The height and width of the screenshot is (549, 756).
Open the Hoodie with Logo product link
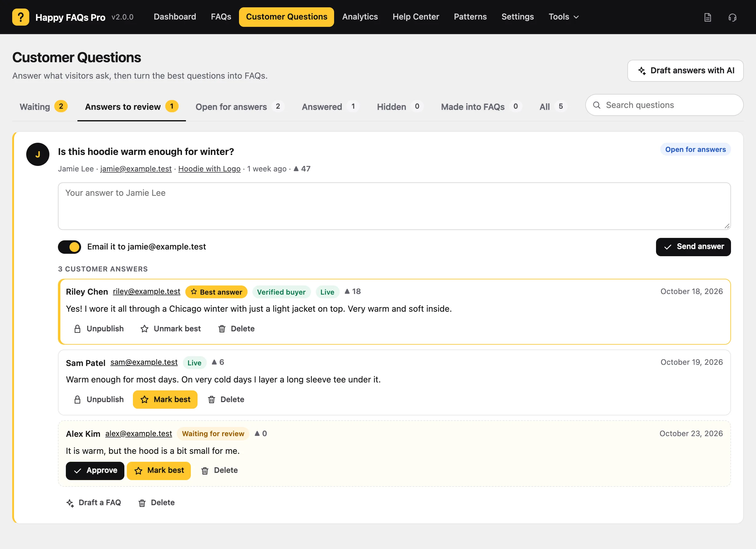click(209, 169)
